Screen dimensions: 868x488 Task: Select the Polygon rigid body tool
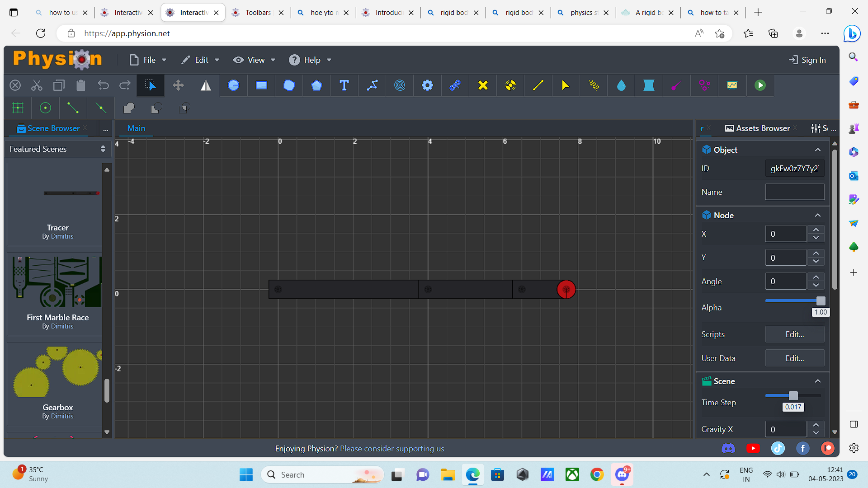point(316,85)
